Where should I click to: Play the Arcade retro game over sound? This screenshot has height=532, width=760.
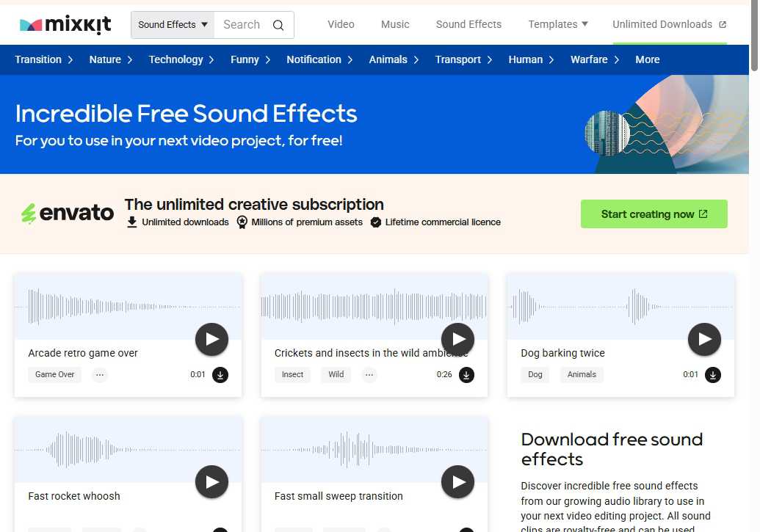(x=211, y=339)
